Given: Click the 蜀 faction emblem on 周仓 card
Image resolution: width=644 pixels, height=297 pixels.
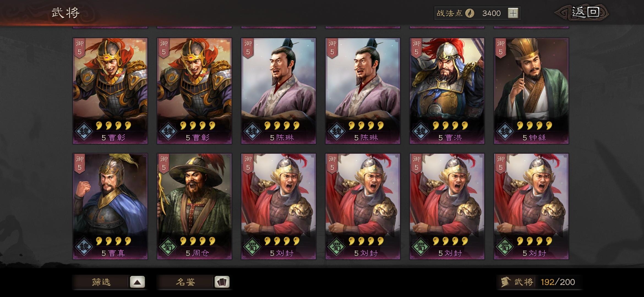Looking at the screenshot, I should 168,247.
